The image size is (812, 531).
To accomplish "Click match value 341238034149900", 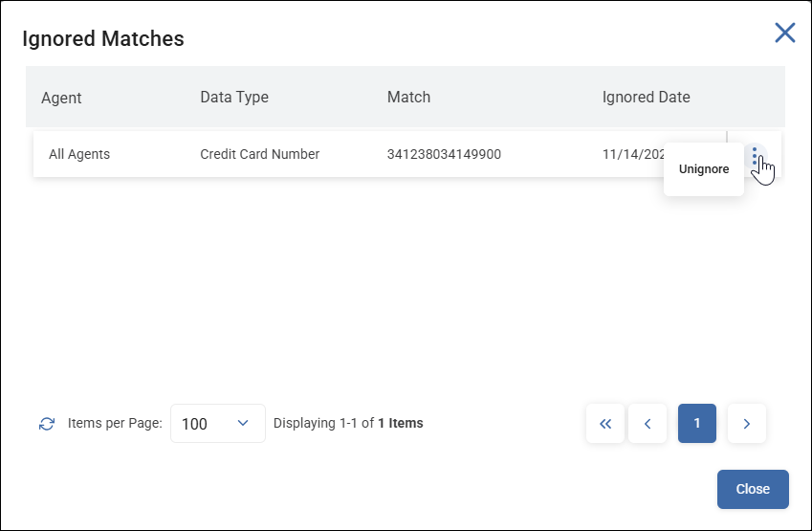I will (444, 154).
